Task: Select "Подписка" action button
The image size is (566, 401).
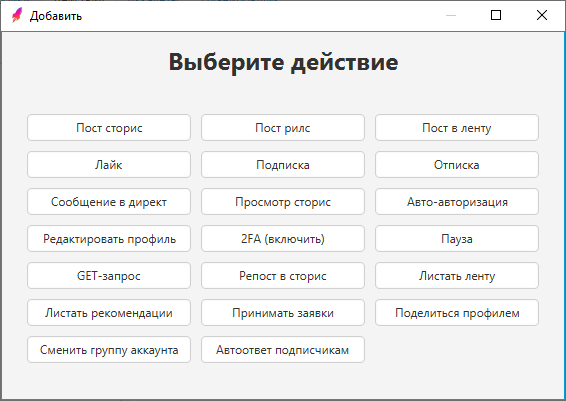Action: coord(283,165)
